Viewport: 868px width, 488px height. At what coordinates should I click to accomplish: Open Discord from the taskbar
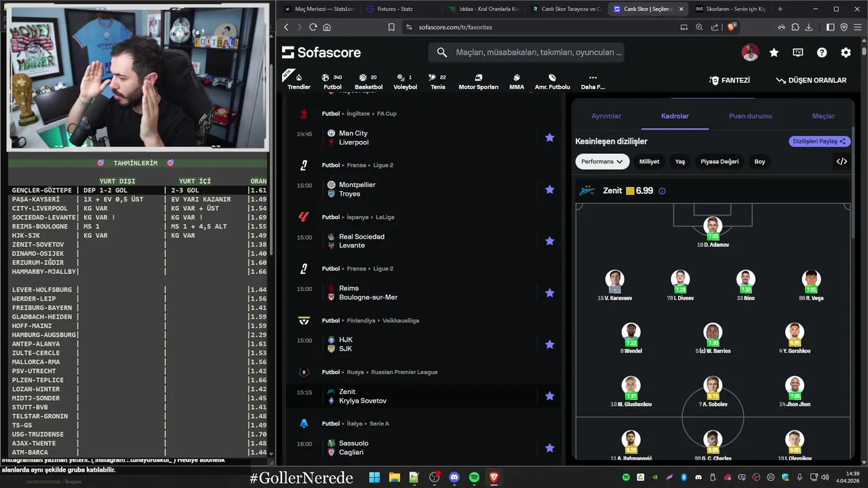[454, 477]
